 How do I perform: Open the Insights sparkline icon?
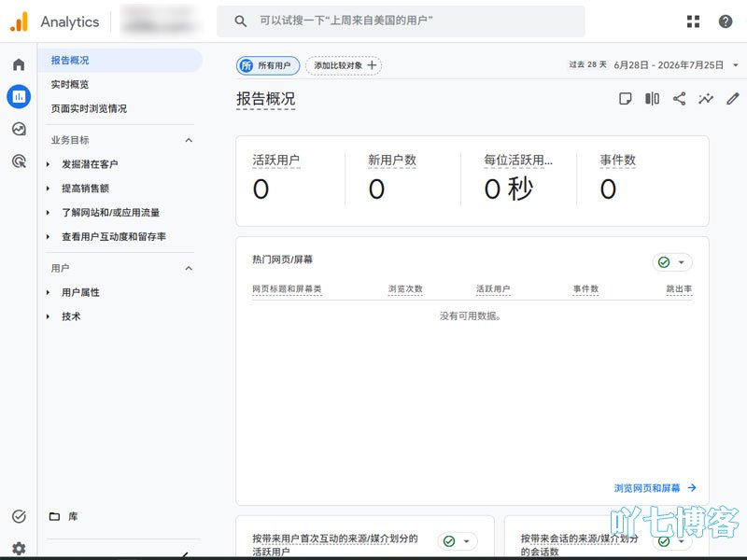click(706, 99)
